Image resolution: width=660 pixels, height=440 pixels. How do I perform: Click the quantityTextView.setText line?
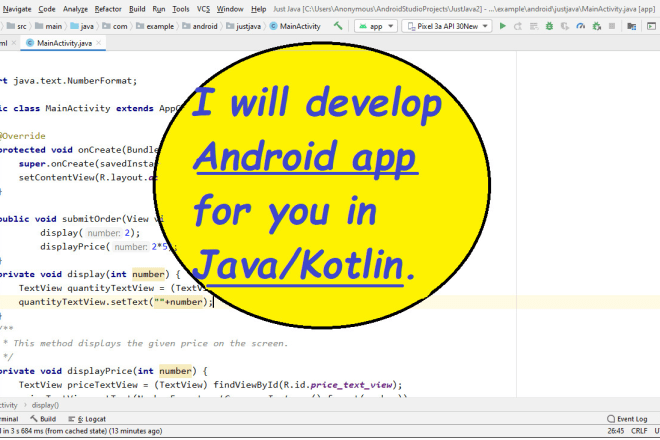click(116, 302)
